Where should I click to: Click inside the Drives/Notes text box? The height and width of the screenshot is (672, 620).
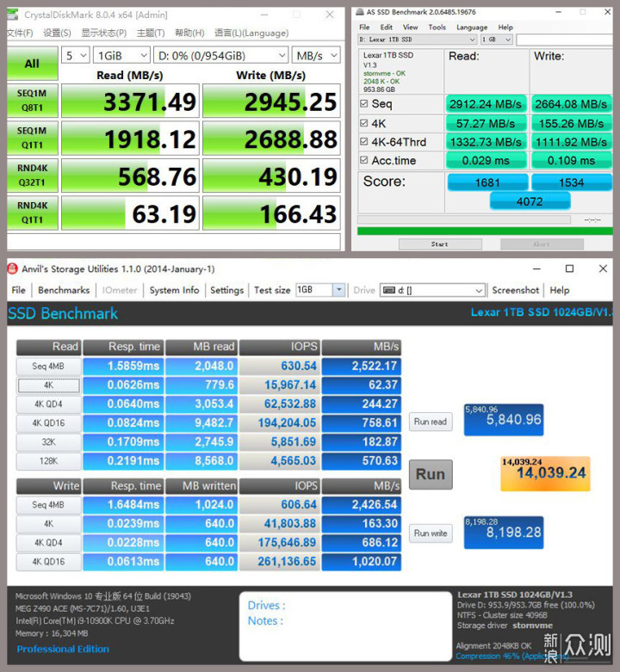pos(345,626)
